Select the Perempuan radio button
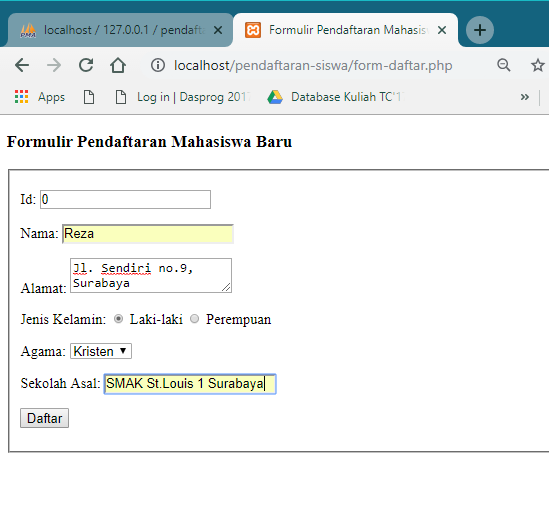 (194, 319)
